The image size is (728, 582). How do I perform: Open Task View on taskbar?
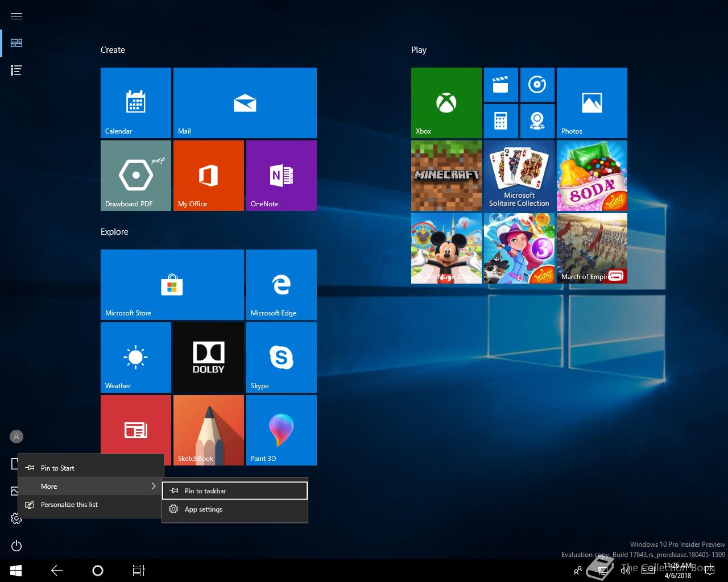pyautogui.click(x=139, y=571)
